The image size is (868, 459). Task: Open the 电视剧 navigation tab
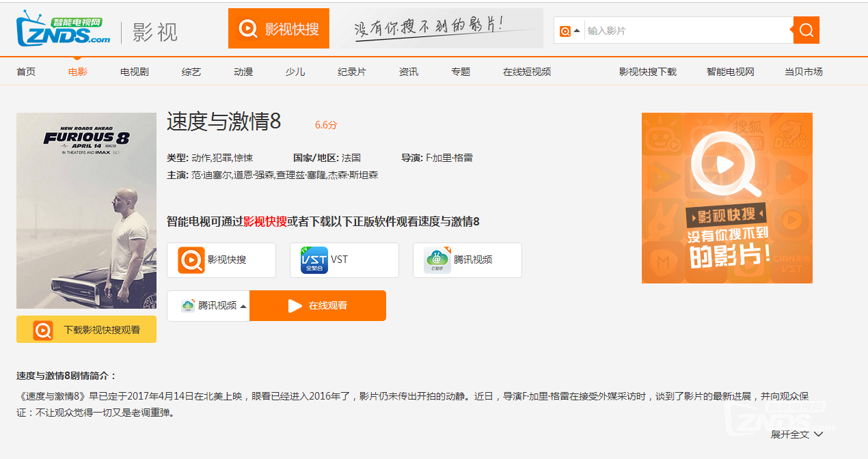click(x=135, y=72)
